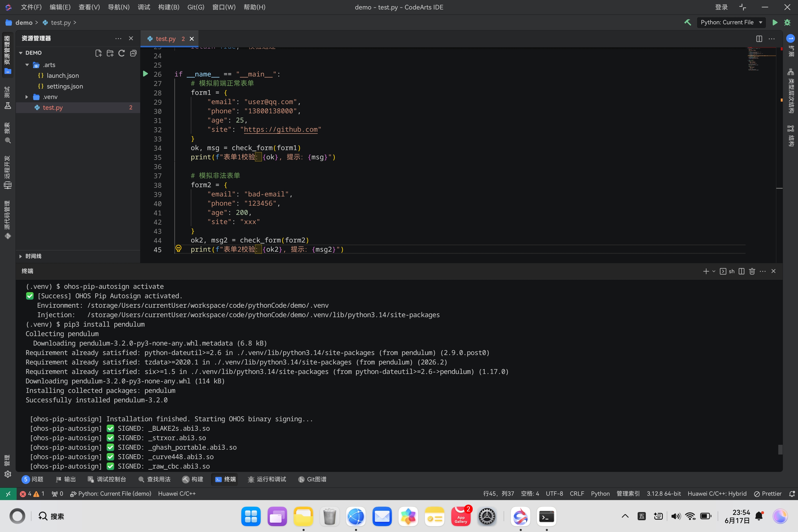Change line ending via CRLF status item
798x532 pixels.
[577, 494]
